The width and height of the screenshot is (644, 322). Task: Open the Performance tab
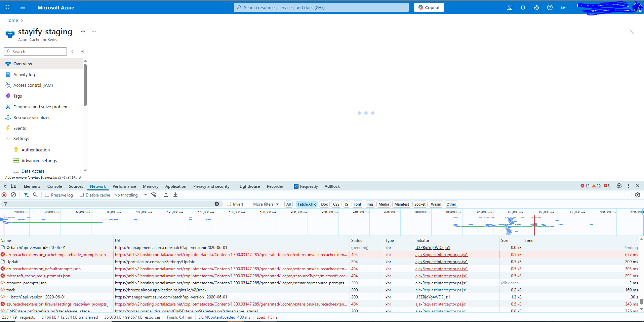(x=124, y=186)
